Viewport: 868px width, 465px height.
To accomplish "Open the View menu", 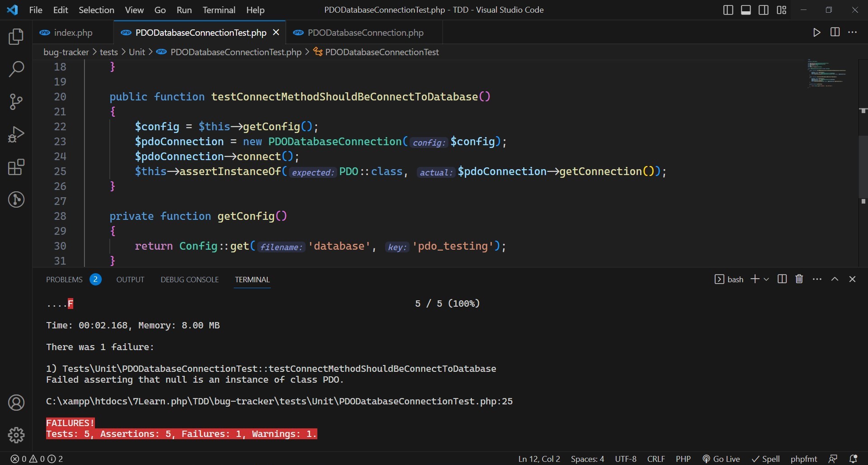I will point(134,10).
